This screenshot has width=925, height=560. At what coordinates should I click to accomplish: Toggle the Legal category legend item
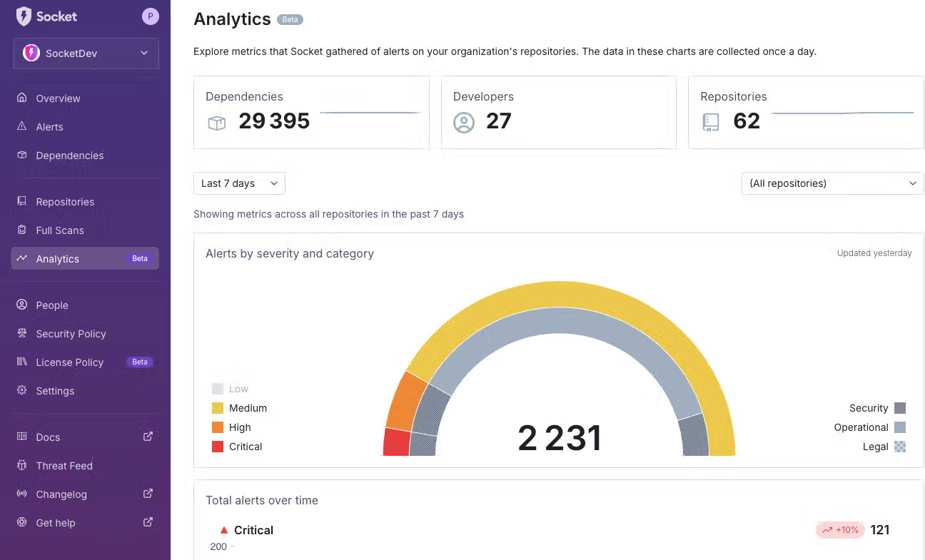(884, 447)
